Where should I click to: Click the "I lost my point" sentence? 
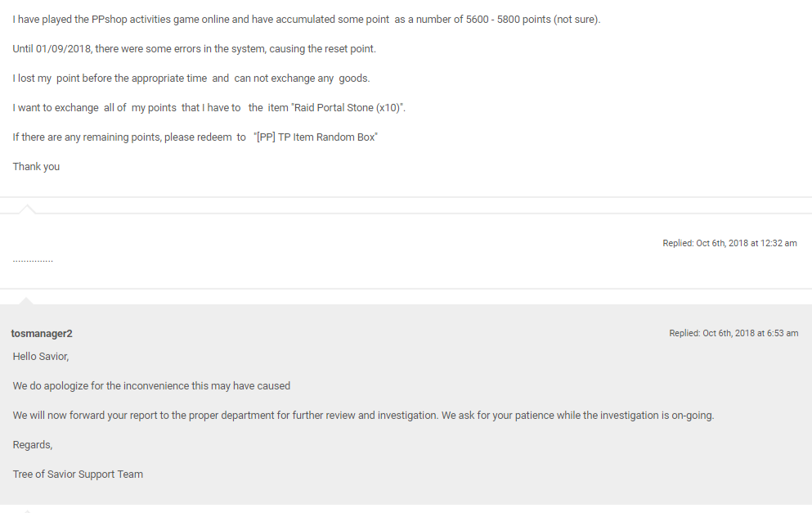[x=191, y=79]
